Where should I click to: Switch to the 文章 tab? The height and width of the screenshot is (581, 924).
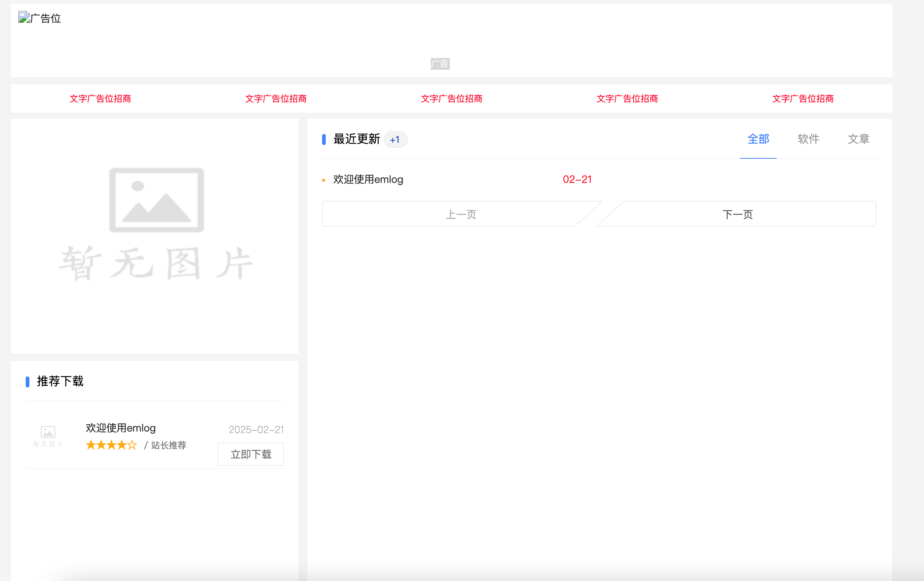(x=859, y=139)
